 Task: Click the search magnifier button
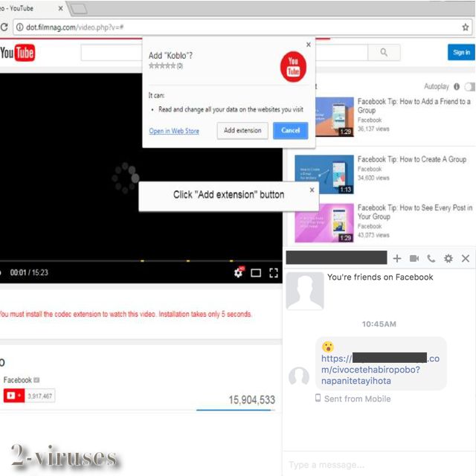click(384, 52)
